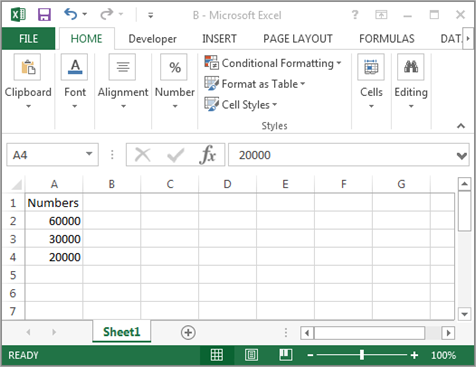The height and width of the screenshot is (367, 476).
Task: Switch to the PAGE LAYOUT tab
Action: [x=298, y=39]
